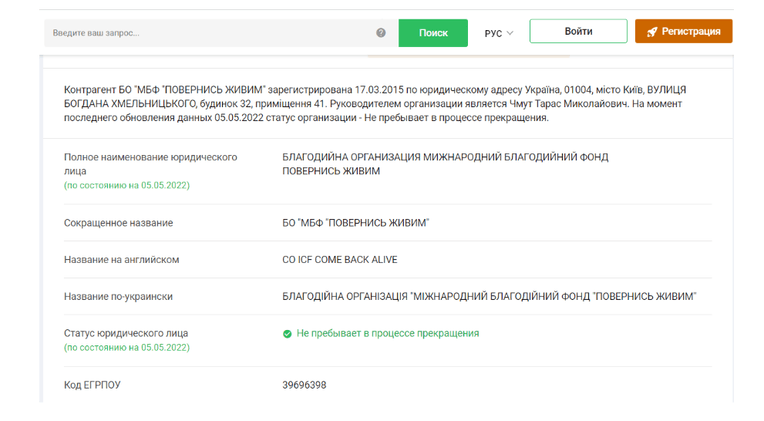Viewport: 764px width, 421px height.
Task: Click the summary paragraph starting 'Контрагент БО'
Action: (x=375, y=104)
